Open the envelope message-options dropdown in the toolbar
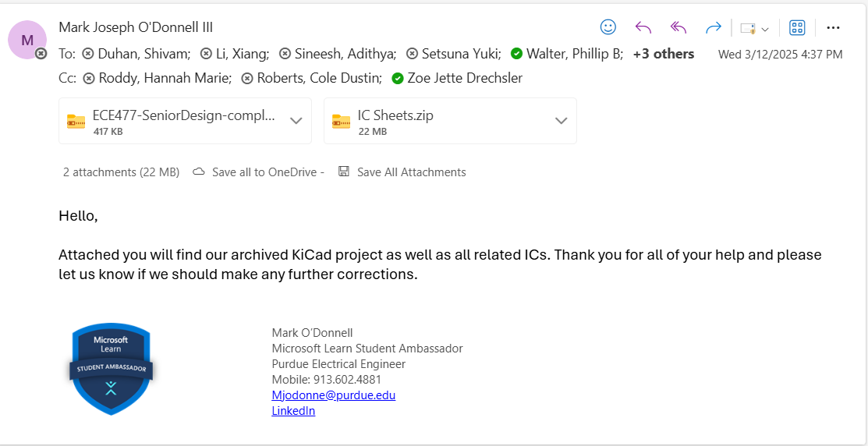The width and height of the screenshot is (868, 446). coord(753,28)
